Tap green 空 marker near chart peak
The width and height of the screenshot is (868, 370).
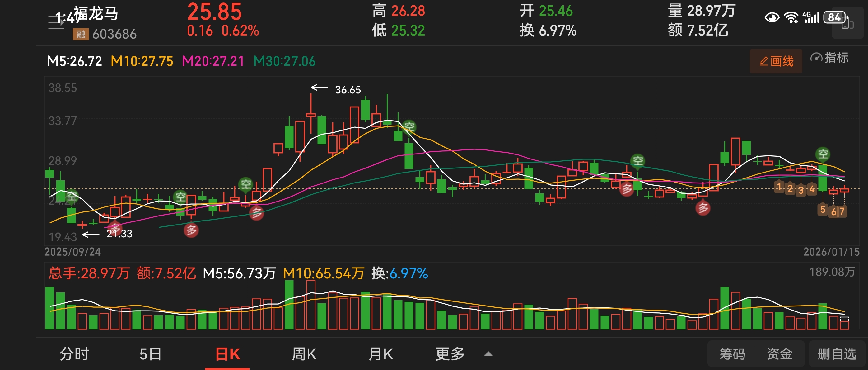pos(409,127)
